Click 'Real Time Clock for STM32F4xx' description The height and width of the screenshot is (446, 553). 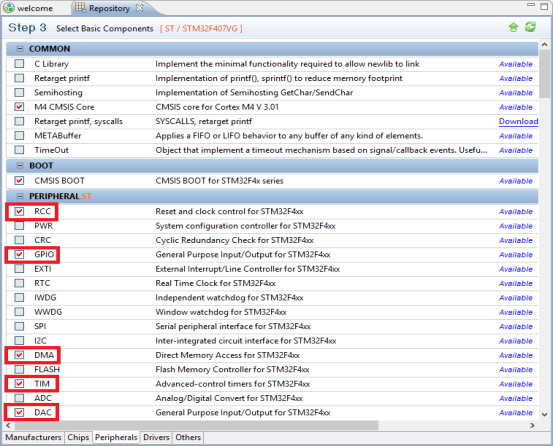[215, 283]
